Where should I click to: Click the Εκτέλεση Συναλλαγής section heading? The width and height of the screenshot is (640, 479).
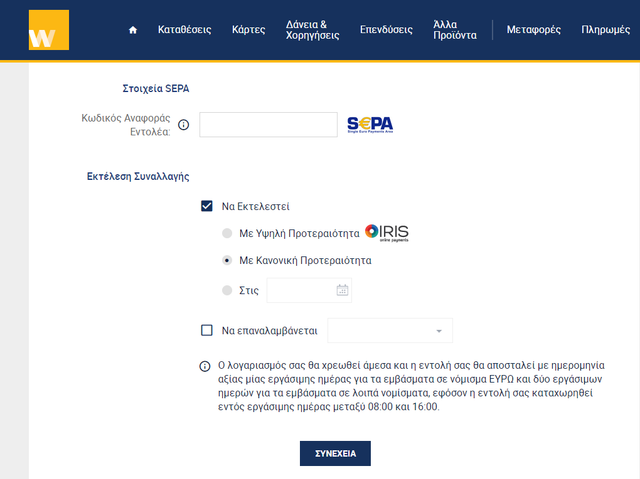click(x=138, y=176)
